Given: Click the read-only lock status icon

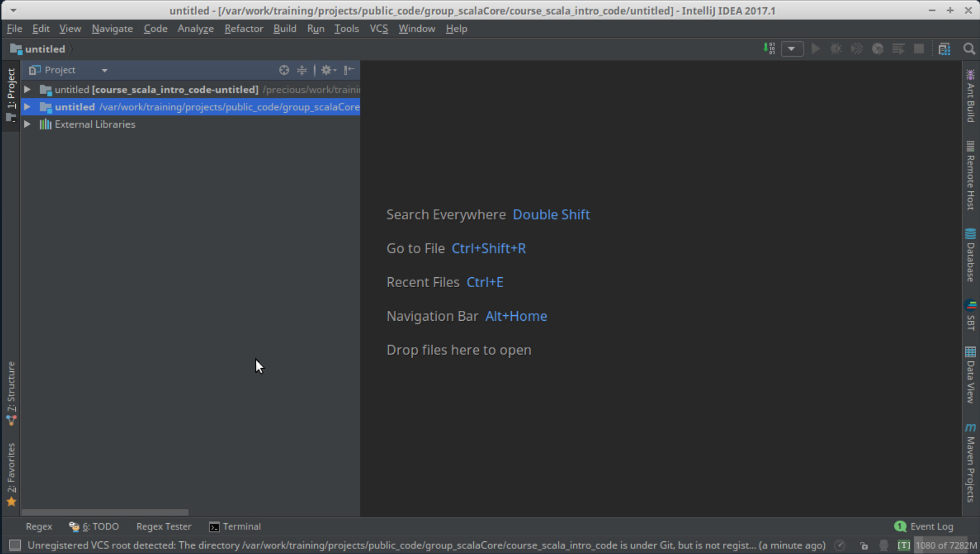Looking at the screenshot, I should [864, 545].
